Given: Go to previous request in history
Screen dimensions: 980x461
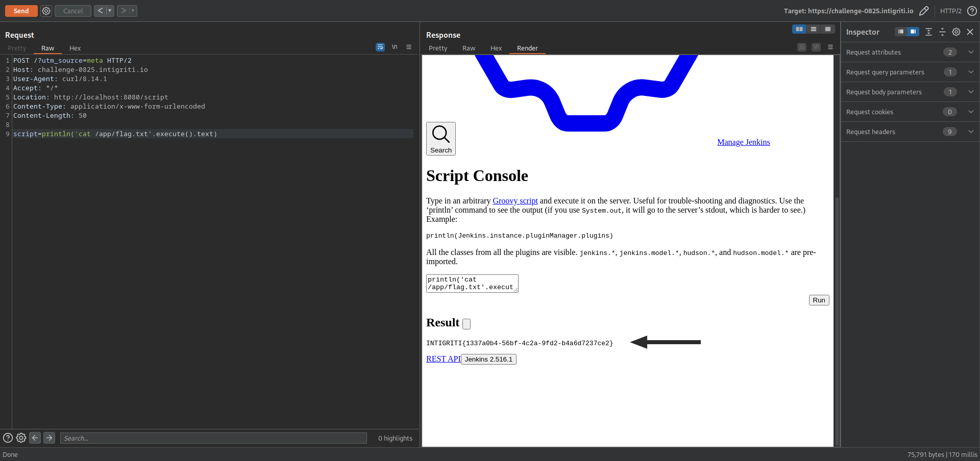Looking at the screenshot, I should point(100,11).
